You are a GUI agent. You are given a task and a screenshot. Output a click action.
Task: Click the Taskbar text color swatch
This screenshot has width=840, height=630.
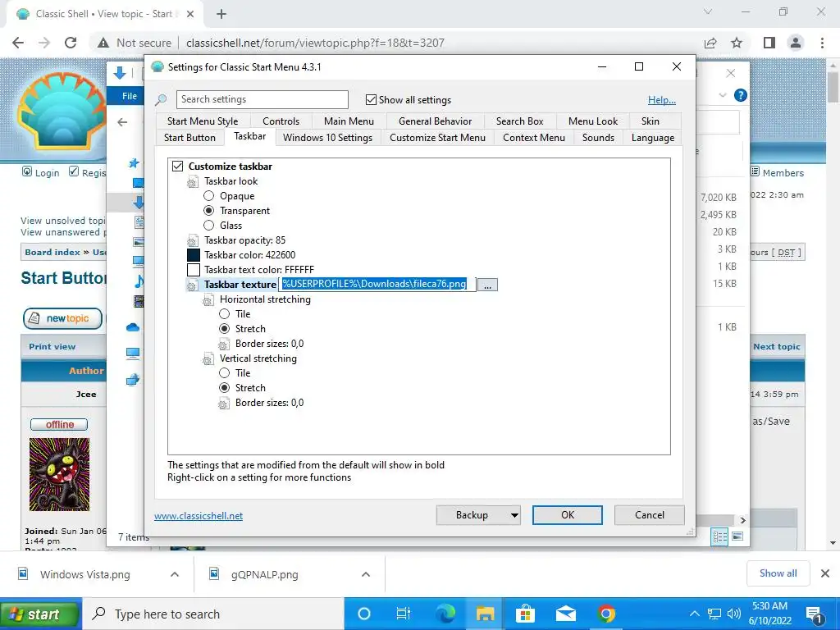click(x=194, y=269)
